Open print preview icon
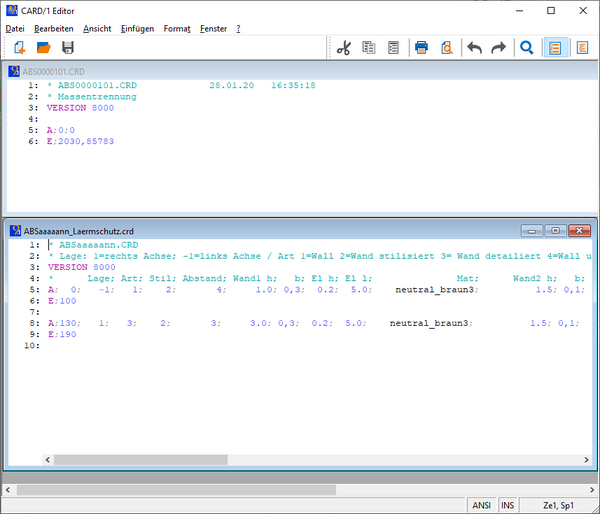 pyautogui.click(x=447, y=48)
